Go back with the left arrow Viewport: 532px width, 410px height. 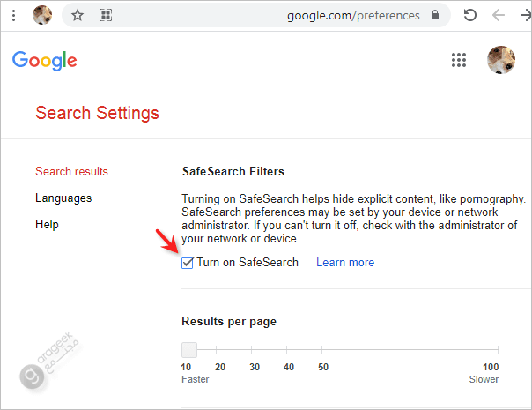[499, 15]
